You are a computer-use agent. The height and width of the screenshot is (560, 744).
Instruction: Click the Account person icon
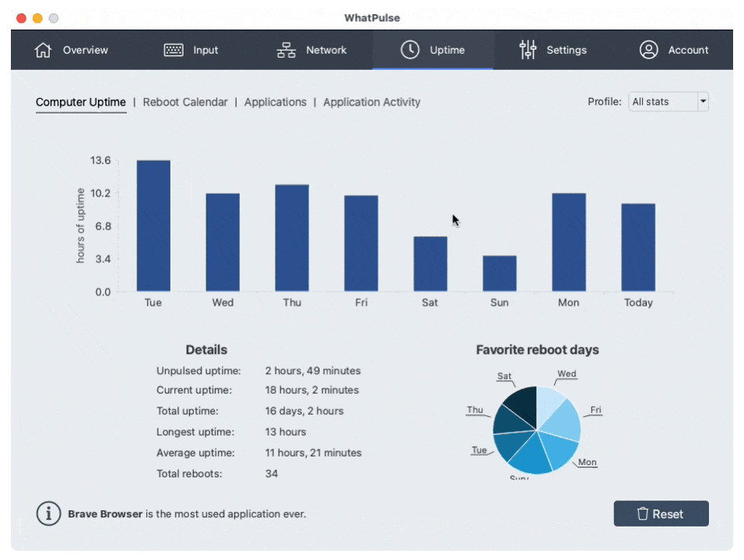(x=648, y=49)
